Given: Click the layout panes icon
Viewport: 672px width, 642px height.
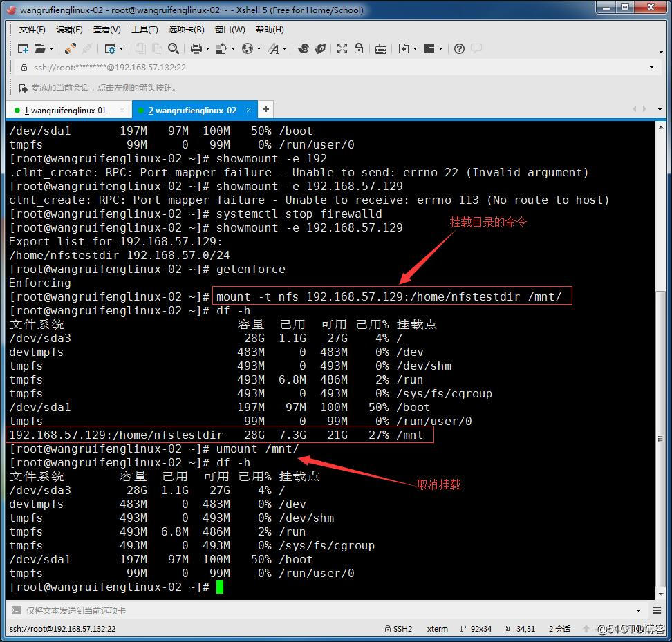Looking at the screenshot, I should click(429, 48).
